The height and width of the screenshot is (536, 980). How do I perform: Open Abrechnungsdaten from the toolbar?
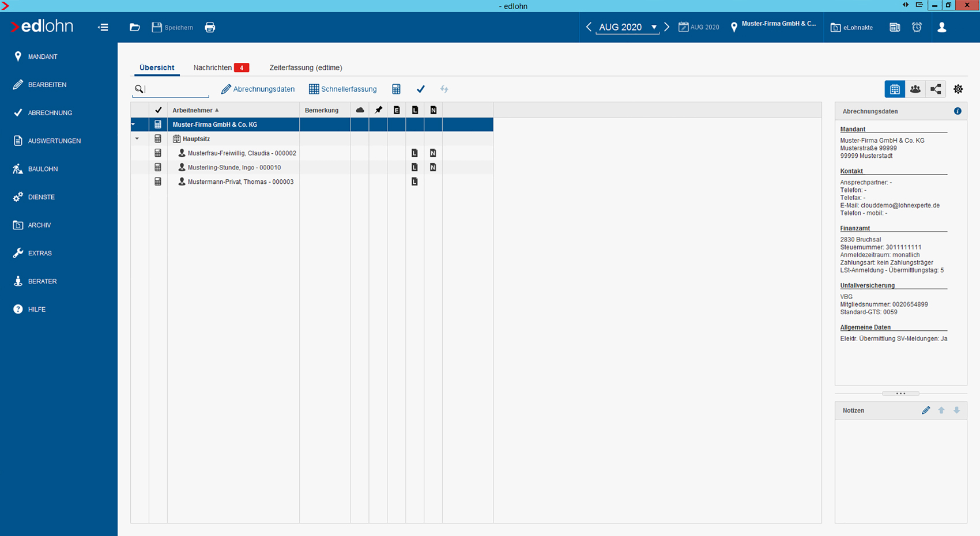[x=258, y=89]
